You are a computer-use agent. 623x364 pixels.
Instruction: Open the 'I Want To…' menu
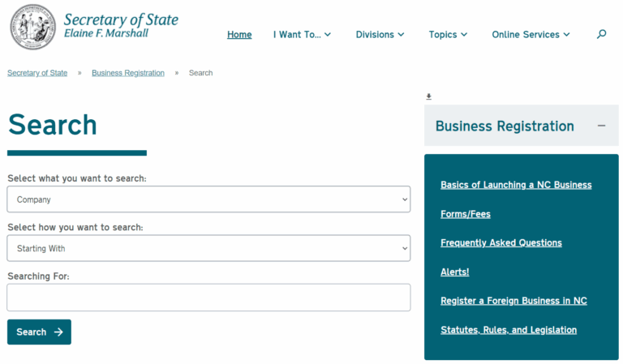tap(302, 35)
